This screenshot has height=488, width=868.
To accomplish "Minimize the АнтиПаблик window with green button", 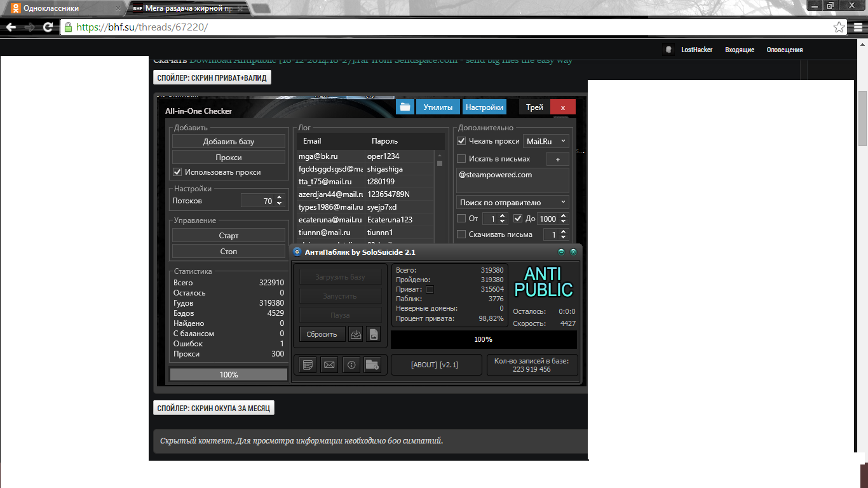I will [562, 252].
